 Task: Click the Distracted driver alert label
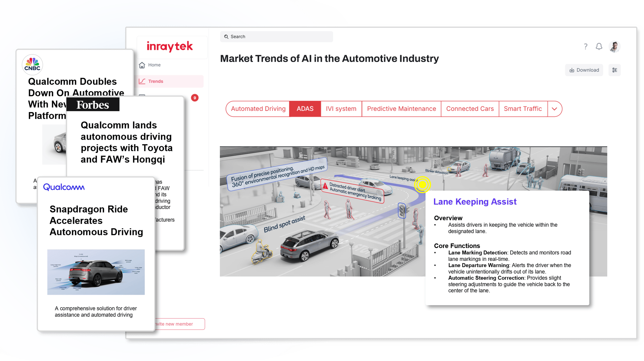(353, 191)
